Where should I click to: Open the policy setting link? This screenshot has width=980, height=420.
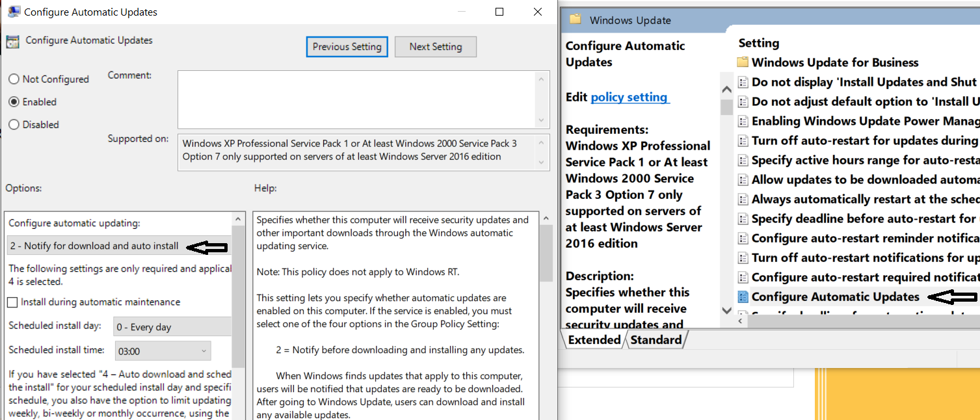click(629, 97)
